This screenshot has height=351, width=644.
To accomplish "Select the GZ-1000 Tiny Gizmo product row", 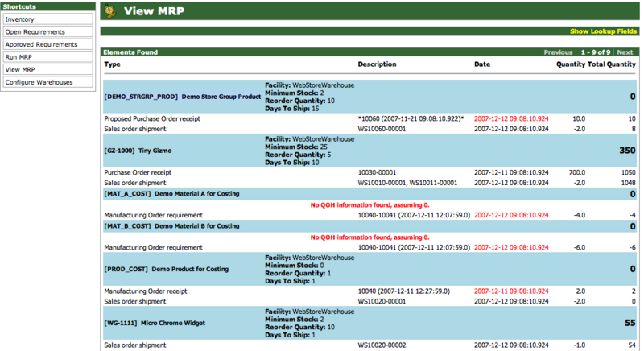I will point(369,151).
